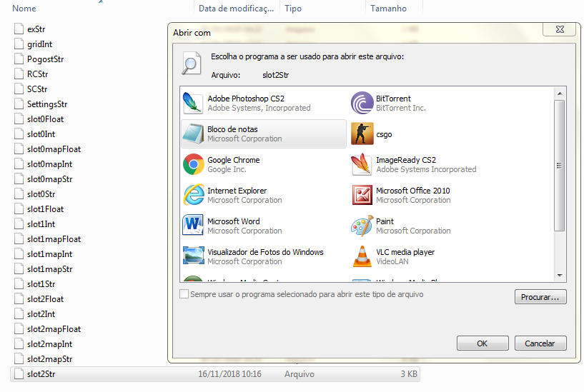
Task: Click file icon next to slot2mapFloat
Action: point(19,328)
